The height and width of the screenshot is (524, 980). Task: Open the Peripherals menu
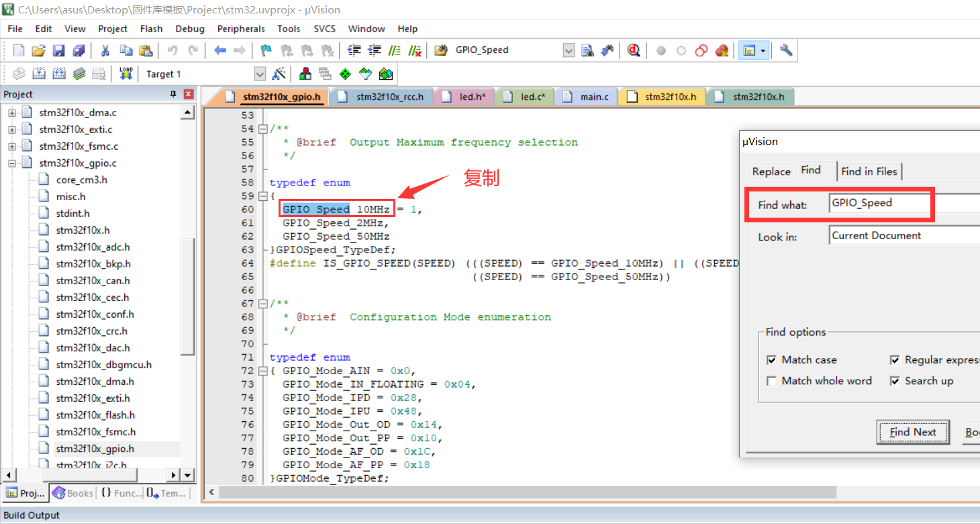pos(241,29)
